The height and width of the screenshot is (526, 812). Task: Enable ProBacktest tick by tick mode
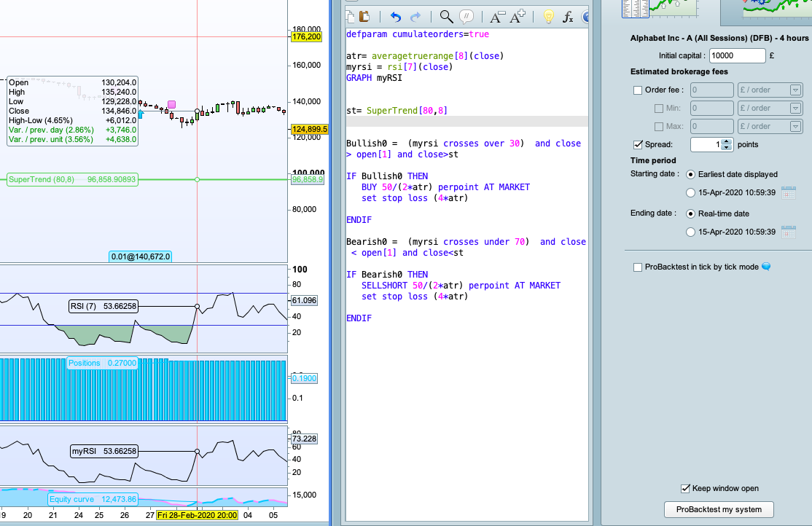coord(638,267)
